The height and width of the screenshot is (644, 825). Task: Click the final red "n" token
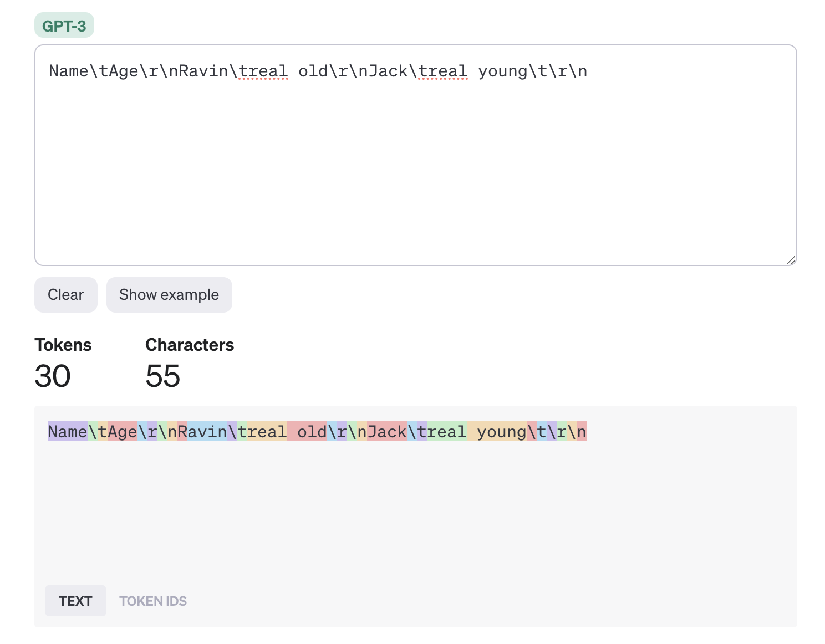582,431
